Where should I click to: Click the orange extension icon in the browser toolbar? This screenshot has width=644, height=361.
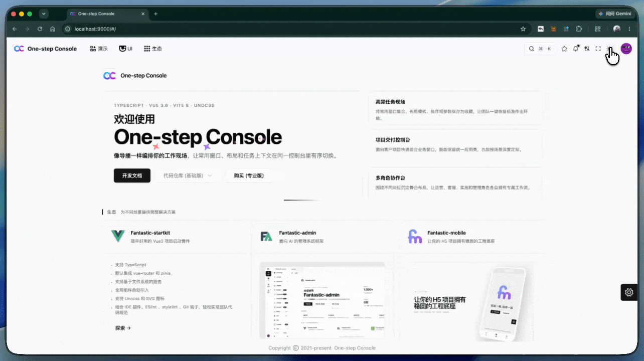click(554, 29)
